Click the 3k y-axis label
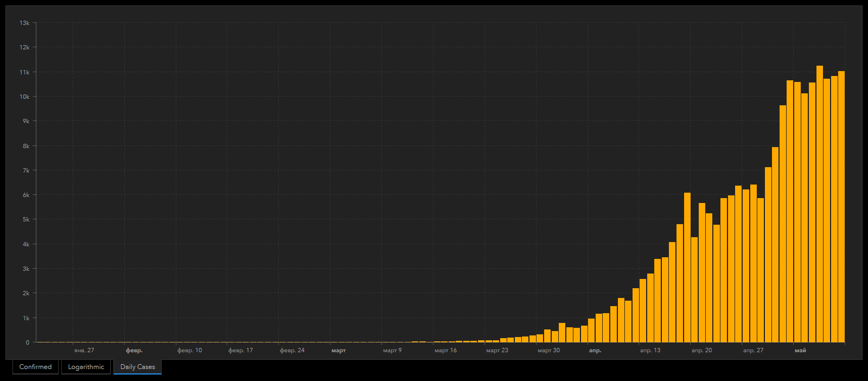The width and height of the screenshot is (868, 381). (x=26, y=269)
